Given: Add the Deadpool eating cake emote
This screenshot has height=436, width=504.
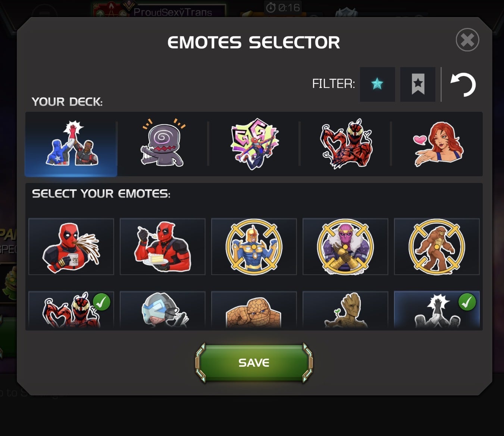Looking at the screenshot, I should (163, 247).
